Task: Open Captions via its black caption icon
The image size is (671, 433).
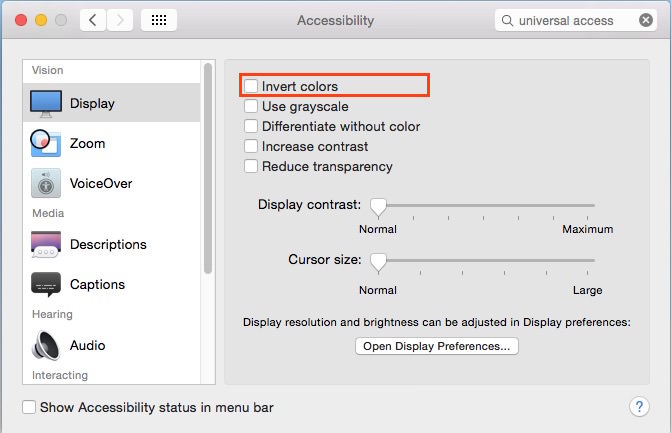Action: pos(46,284)
